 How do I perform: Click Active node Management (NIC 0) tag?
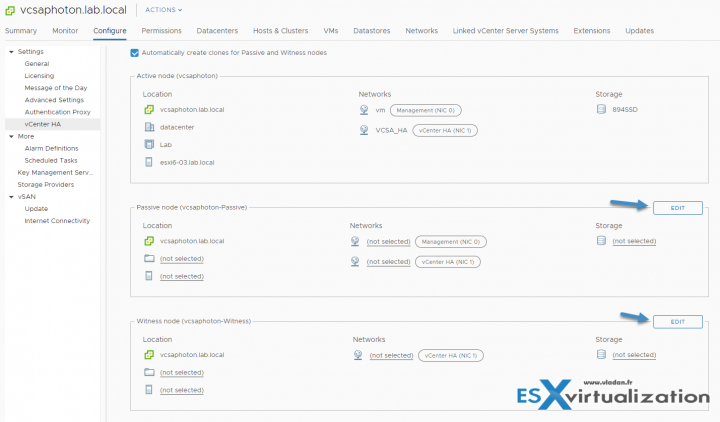426,110
